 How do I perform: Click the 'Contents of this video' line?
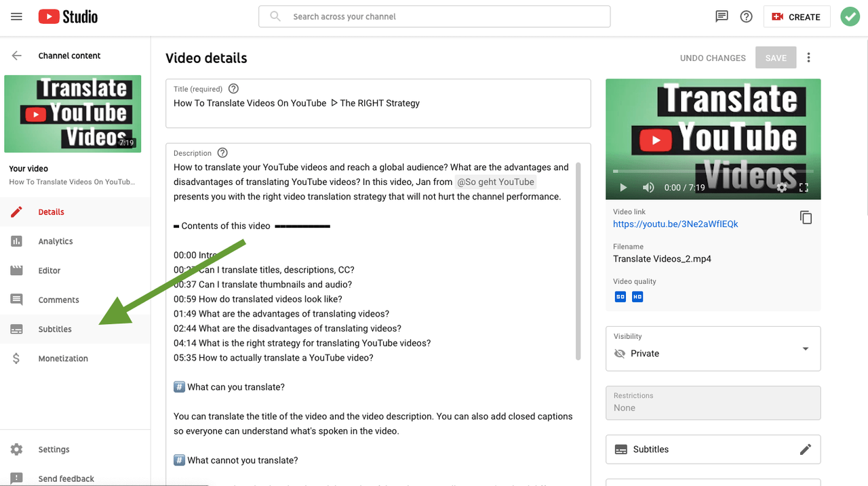tap(252, 226)
